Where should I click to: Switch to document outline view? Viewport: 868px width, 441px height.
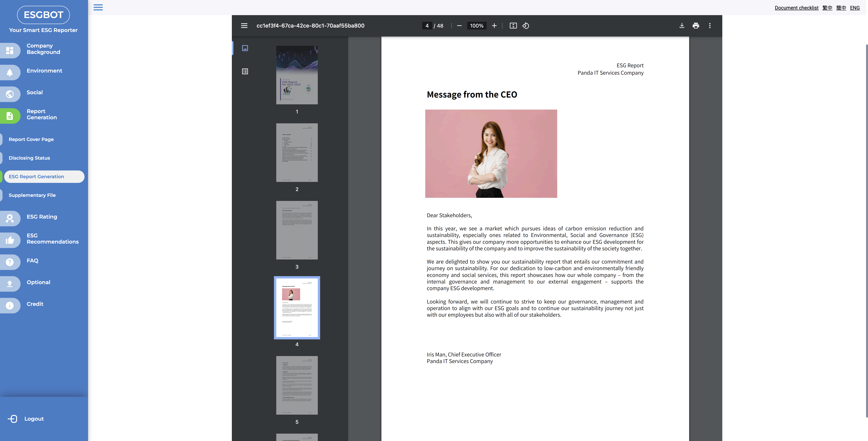pos(245,71)
